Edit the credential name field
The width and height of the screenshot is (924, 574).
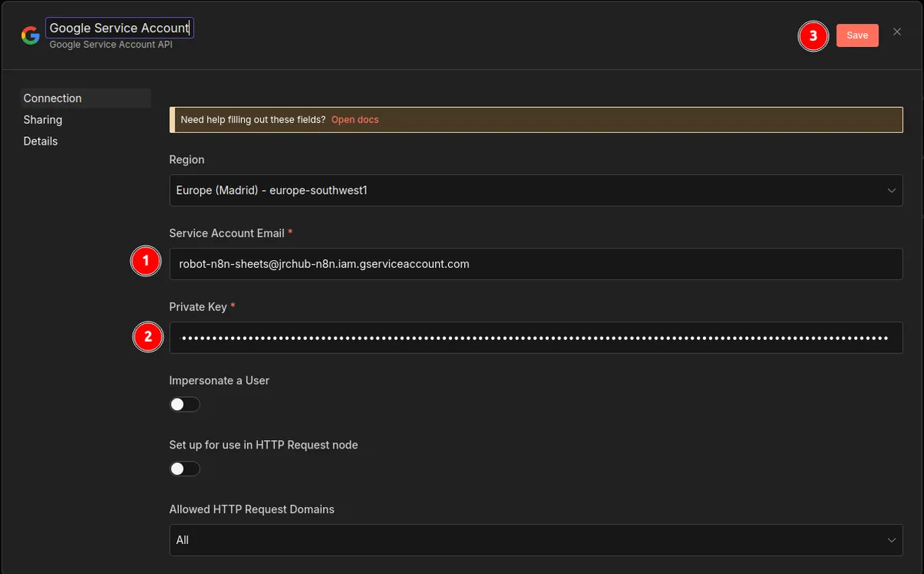pos(119,28)
